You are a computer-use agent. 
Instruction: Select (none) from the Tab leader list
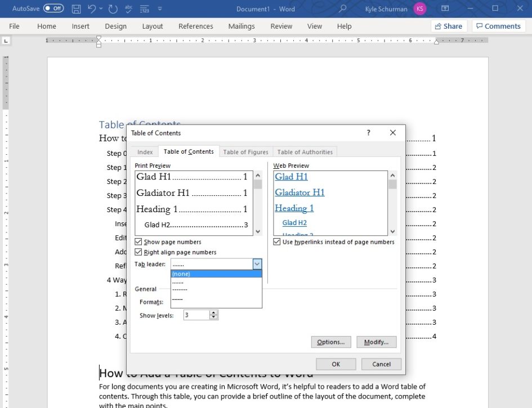[x=181, y=274]
